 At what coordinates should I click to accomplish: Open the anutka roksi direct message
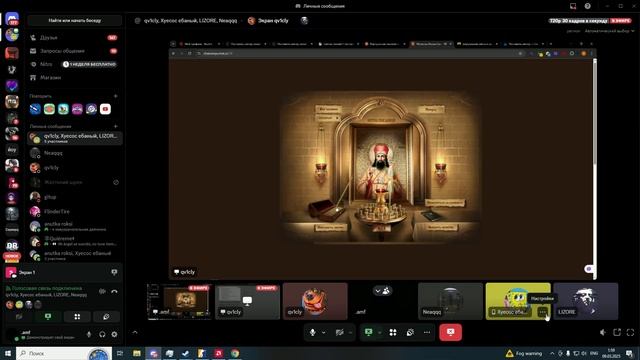(75, 226)
